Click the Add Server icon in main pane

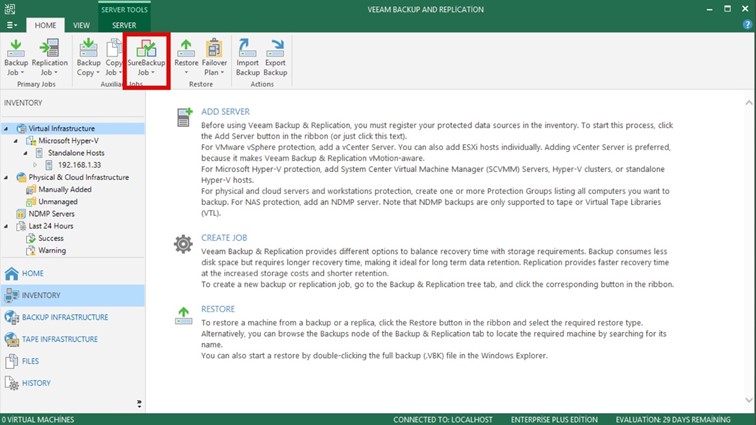tap(184, 117)
